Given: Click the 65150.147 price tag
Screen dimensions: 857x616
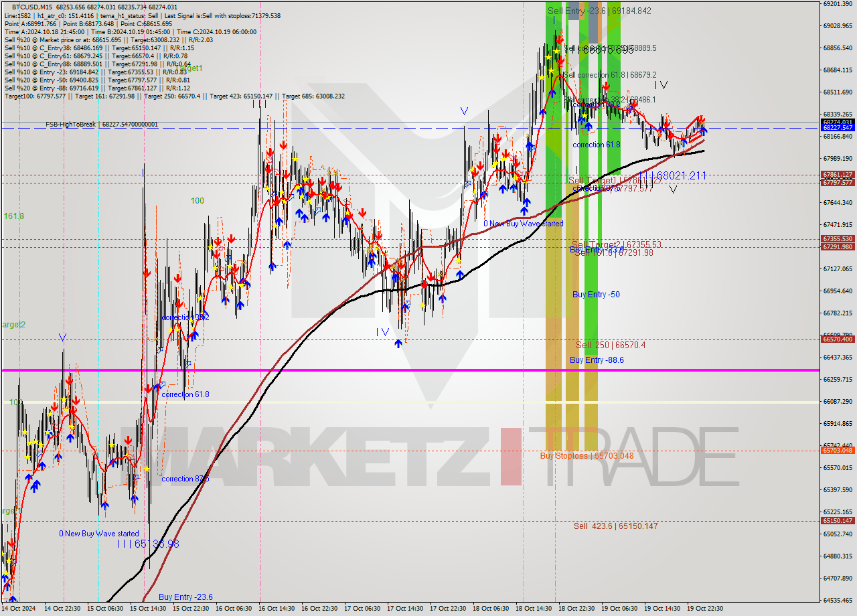Looking at the screenshot, I should 838,521.
